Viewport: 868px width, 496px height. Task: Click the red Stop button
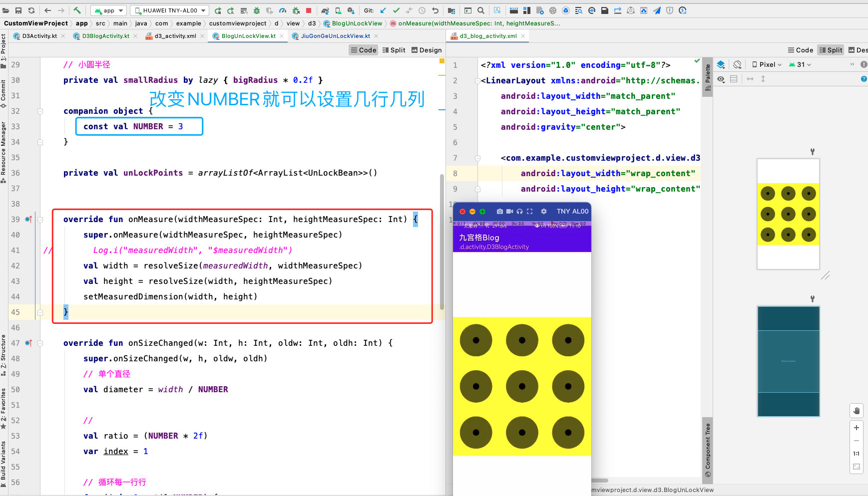(309, 10)
